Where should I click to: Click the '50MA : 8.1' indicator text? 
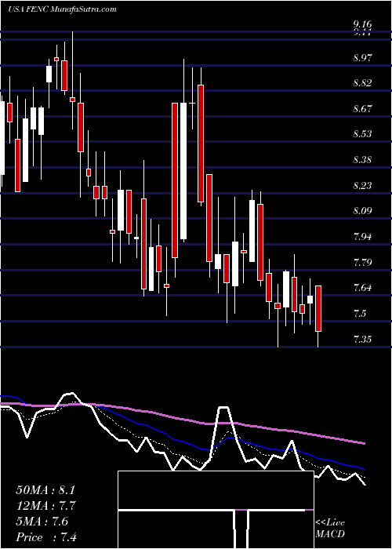pos(45,490)
